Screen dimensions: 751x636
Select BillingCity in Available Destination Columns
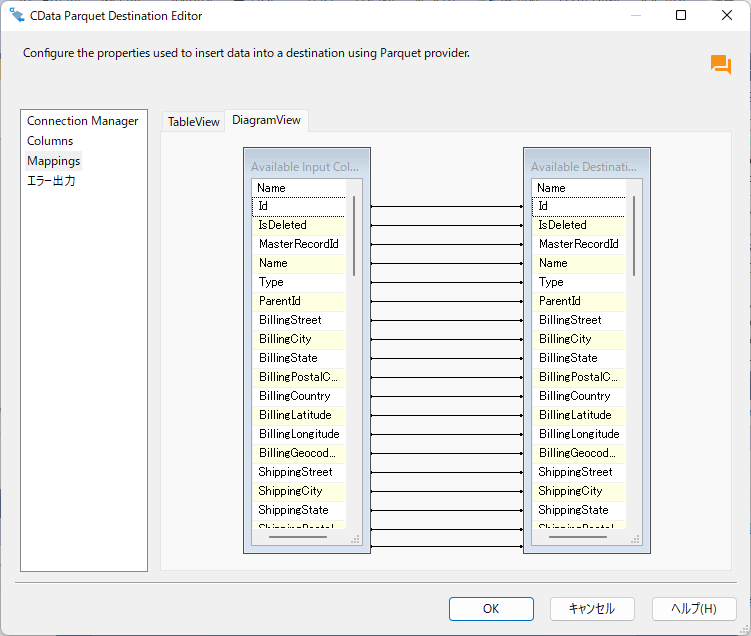pos(579,339)
